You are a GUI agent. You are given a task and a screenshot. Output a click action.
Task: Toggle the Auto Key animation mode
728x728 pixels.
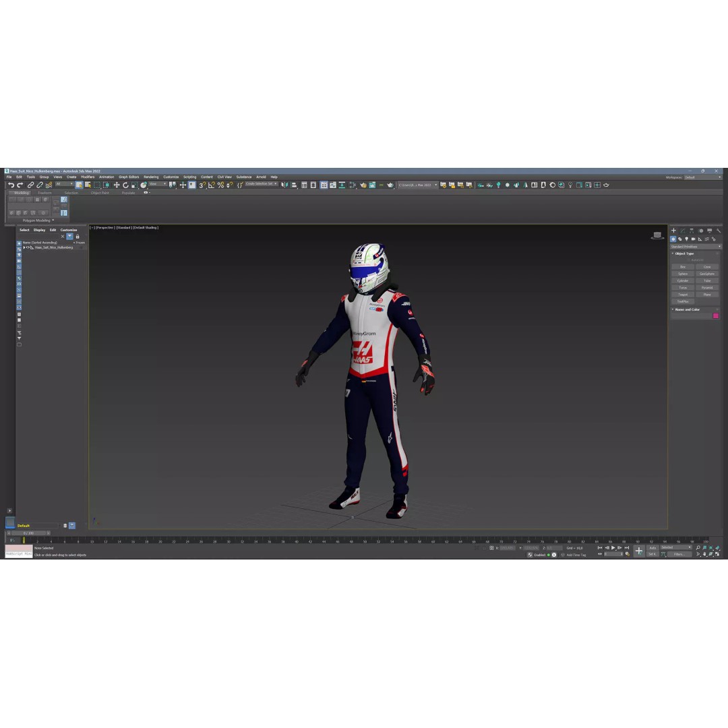[651, 548]
